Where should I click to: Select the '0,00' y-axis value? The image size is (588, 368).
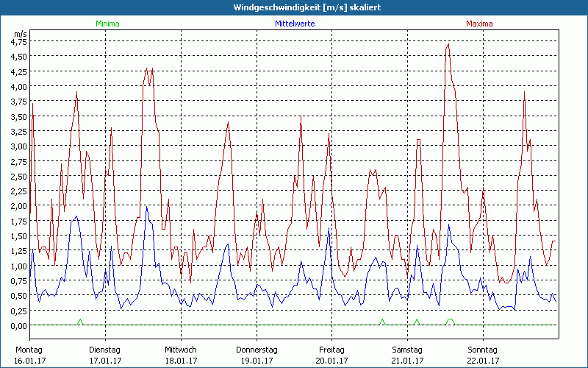(19, 325)
